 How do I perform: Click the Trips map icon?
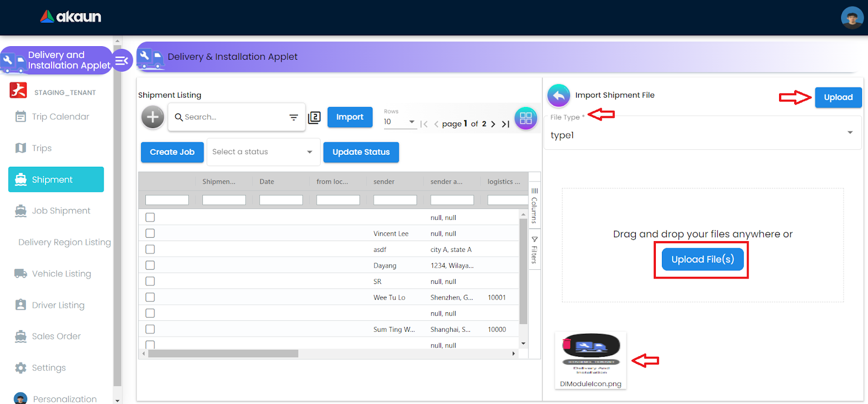point(21,148)
